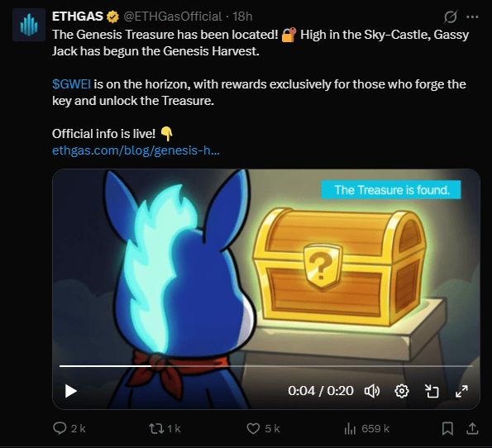
Task: View analytics via the bar chart icon
Action: pyautogui.click(x=350, y=428)
